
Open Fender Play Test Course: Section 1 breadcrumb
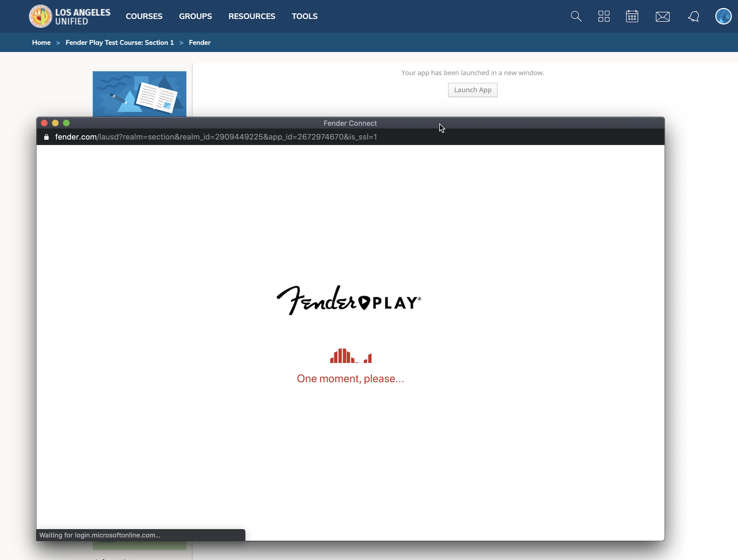pyautogui.click(x=119, y=42)
